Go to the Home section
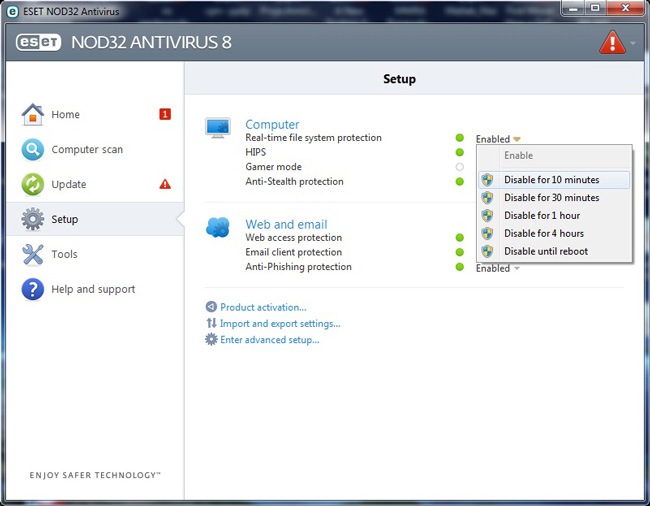The height and width of the screenshot is (506, 650). 95,114
